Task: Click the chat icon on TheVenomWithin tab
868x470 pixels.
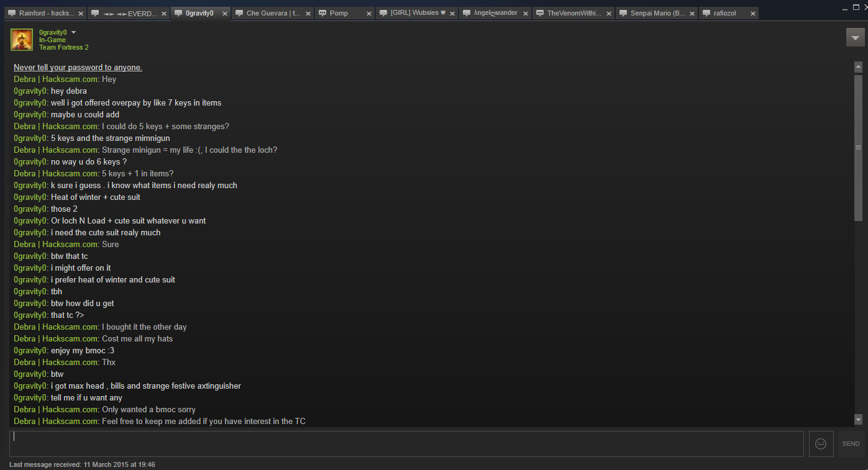Action: (539, 13)
